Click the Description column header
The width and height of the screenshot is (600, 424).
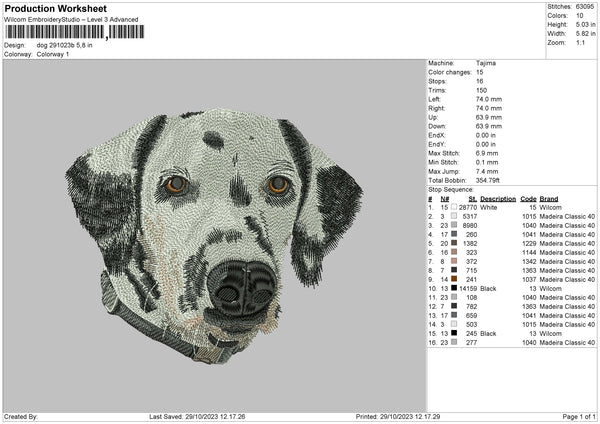pos(498,198)
